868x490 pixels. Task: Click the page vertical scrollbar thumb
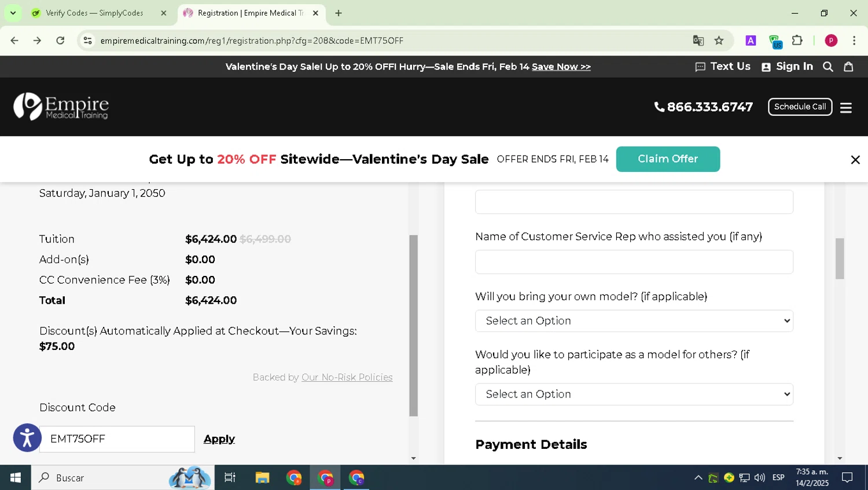[840, 259]
